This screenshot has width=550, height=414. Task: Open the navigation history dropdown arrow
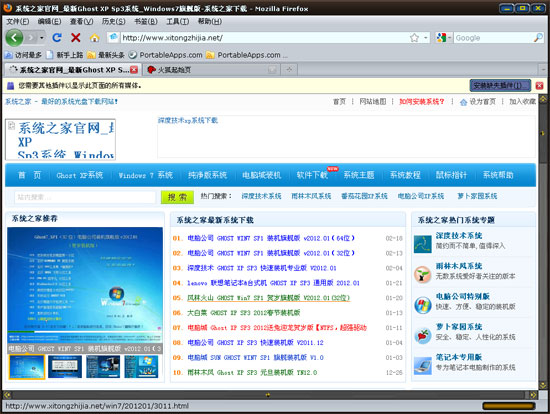pyautogui.click(x=42, y=37)
